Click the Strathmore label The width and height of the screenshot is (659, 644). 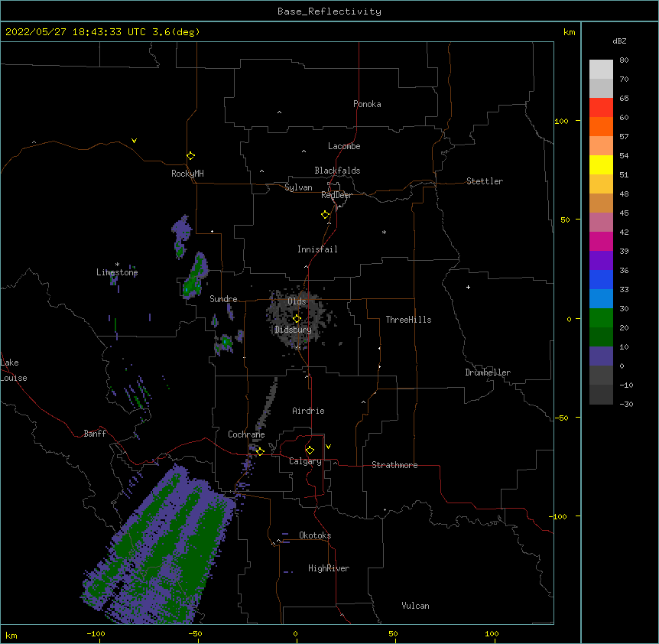click(394, 465)
